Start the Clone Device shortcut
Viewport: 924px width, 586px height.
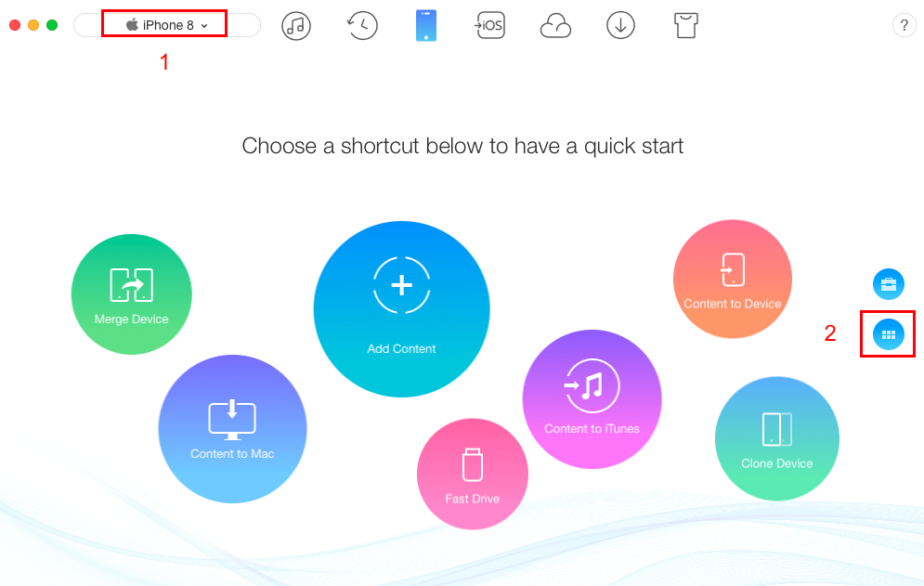776,438
